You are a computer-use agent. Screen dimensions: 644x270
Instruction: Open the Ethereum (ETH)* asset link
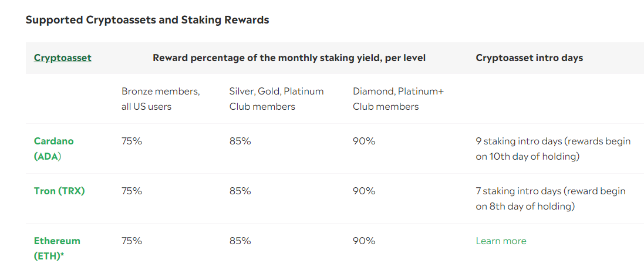coord(57,248)
